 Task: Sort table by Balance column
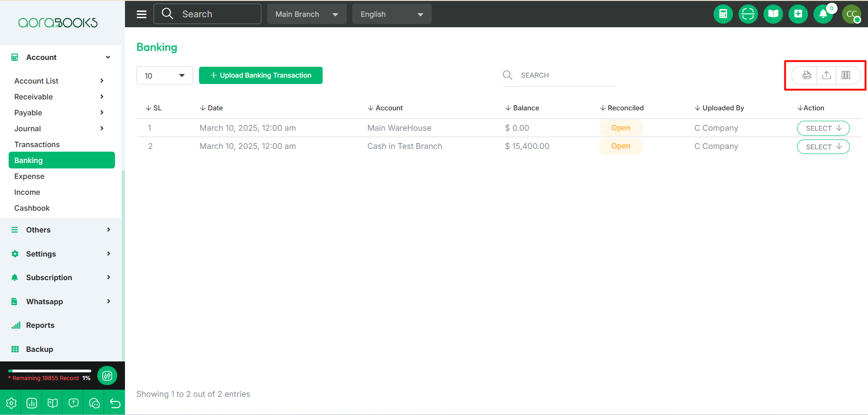coord(522,108)
